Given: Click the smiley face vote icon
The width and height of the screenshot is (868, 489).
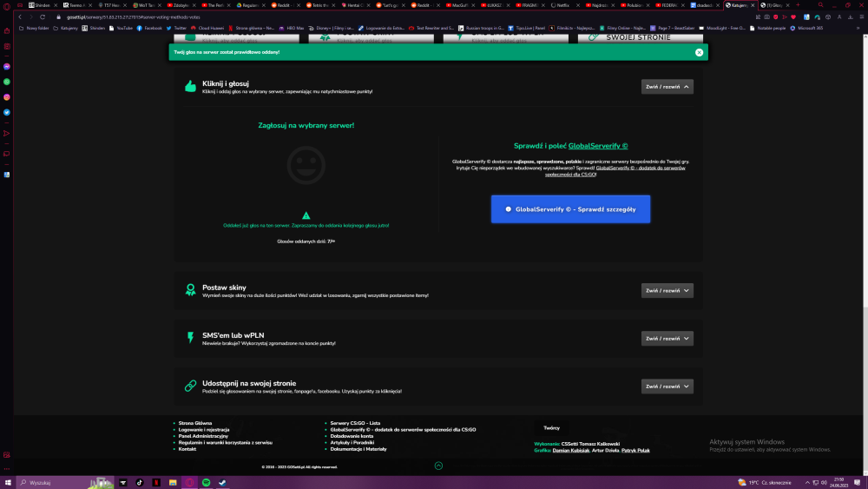Looking at the screenshot, I should click(306, 165).
